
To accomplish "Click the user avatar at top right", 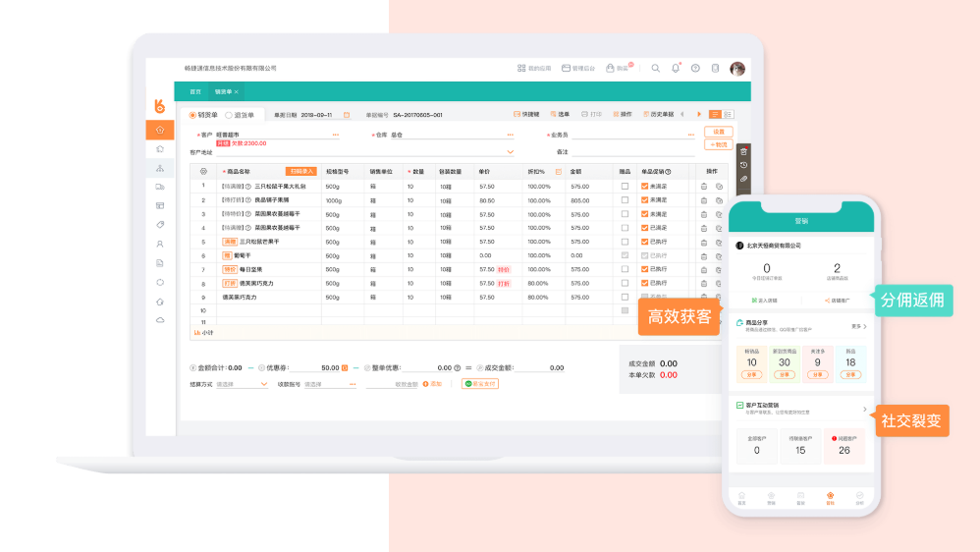I will click(x=737, y=69).
